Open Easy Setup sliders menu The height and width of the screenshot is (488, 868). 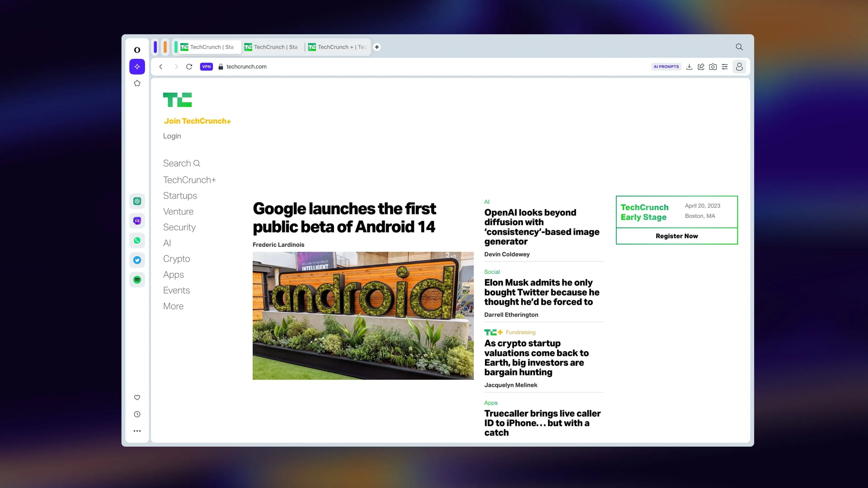(x=725, y=67)
